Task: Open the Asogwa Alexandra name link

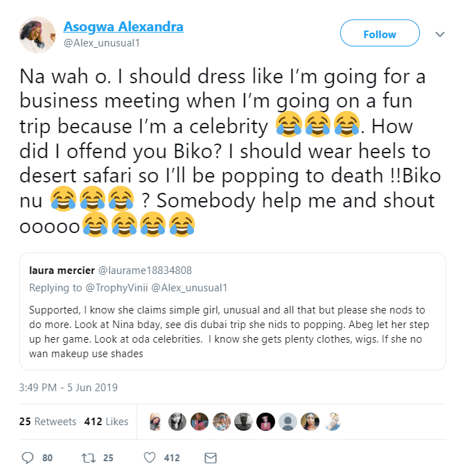Action: coord(123,27)
